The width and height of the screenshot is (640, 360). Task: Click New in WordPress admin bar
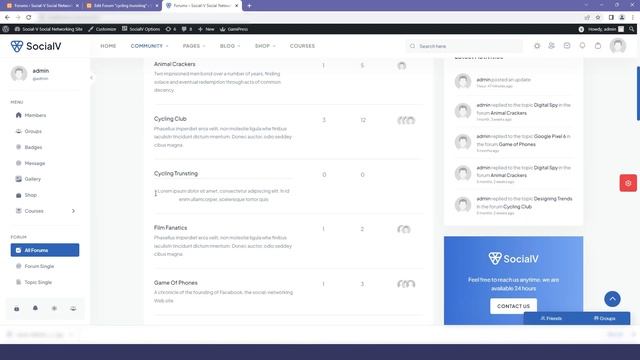coord(206,29)
